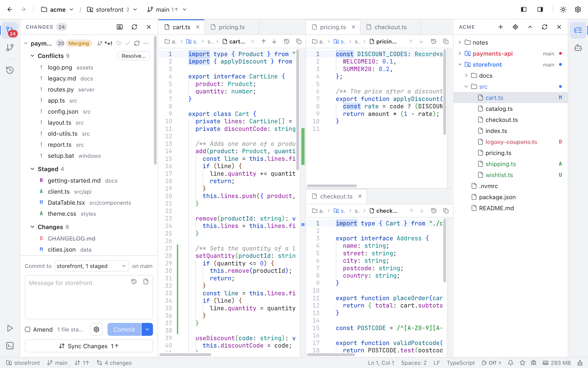
Task: Toggle the left sidebar panel
Action: 524,9
